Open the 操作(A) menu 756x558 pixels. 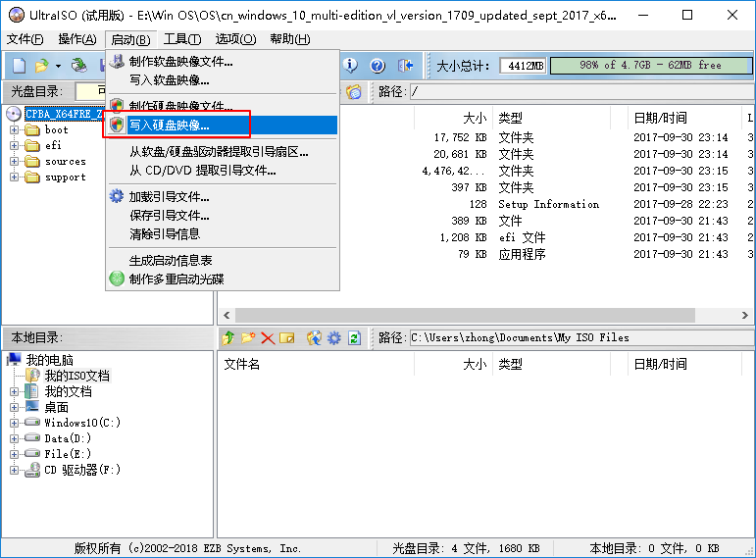coord(77,39)
